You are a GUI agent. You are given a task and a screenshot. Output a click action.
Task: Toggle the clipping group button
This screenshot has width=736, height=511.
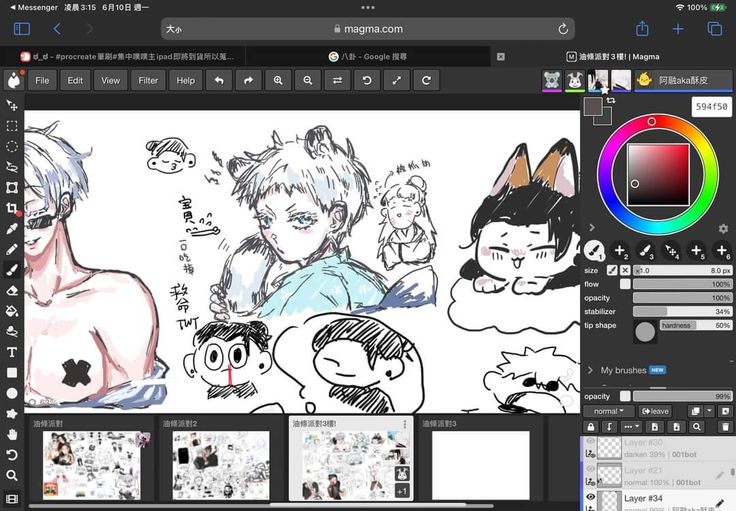(x=609, y=427)
